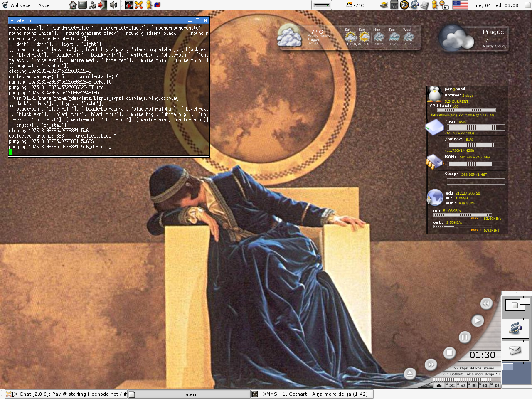Open the home folder launcher in the top panel
Image resolution: width=532 pixels, height=399 pixels.
coord(73,5)
